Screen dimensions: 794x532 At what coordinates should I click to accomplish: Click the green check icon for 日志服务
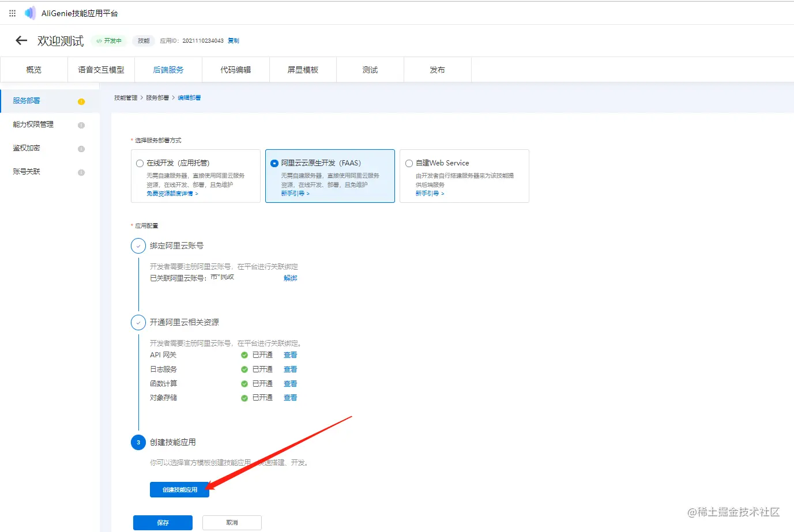(x=244, y=369)
